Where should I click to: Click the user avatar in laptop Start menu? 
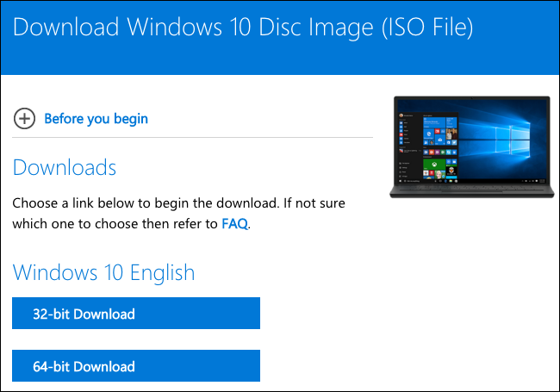399,114
